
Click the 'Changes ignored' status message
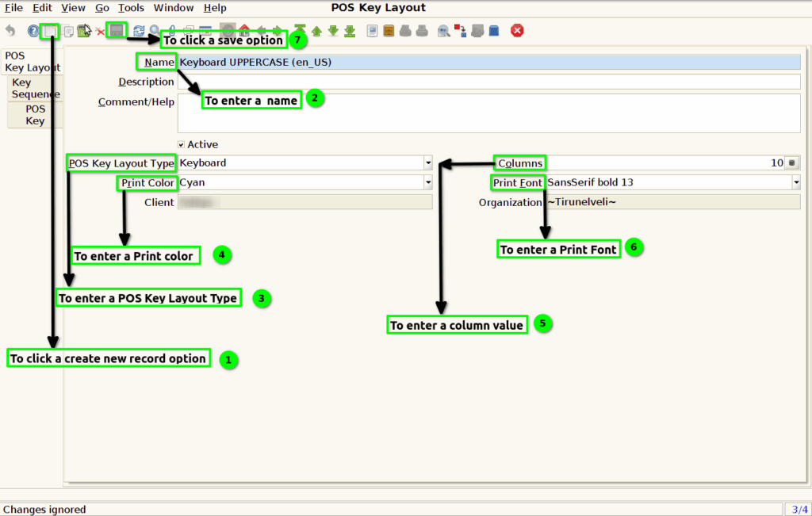[44, 510]
